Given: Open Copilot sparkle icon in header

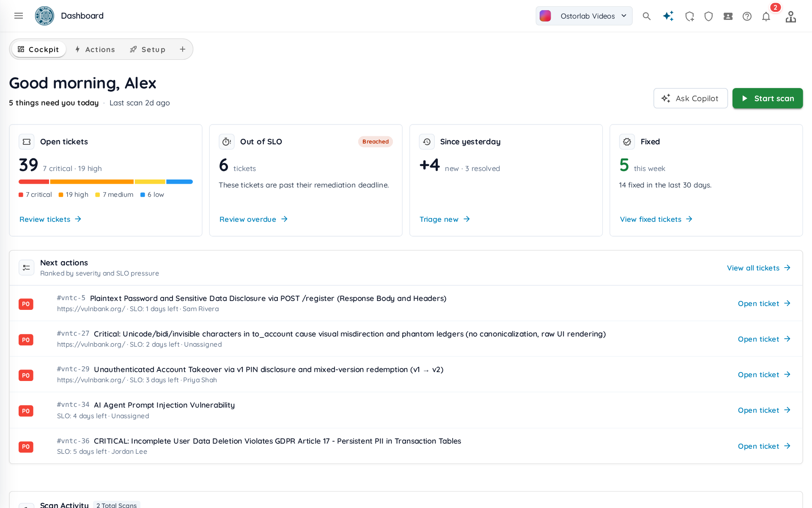Looking at the screenshot, I should (x=668, y=16).
